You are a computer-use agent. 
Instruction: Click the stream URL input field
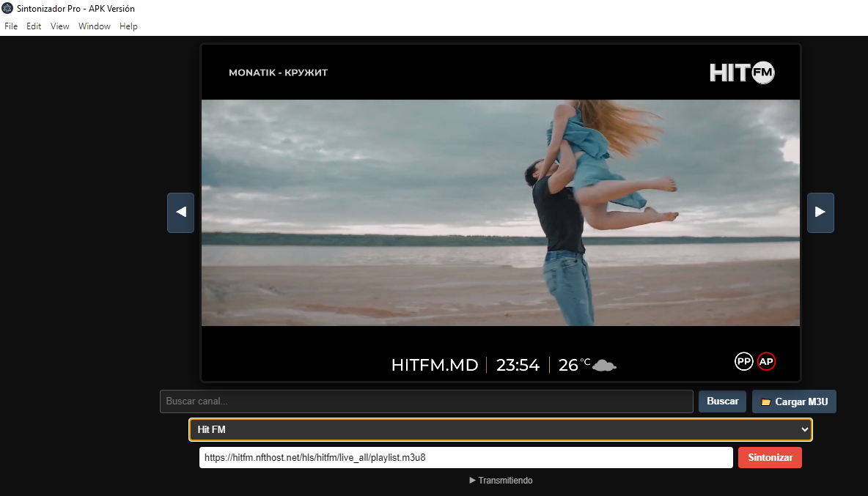point(466,457)
